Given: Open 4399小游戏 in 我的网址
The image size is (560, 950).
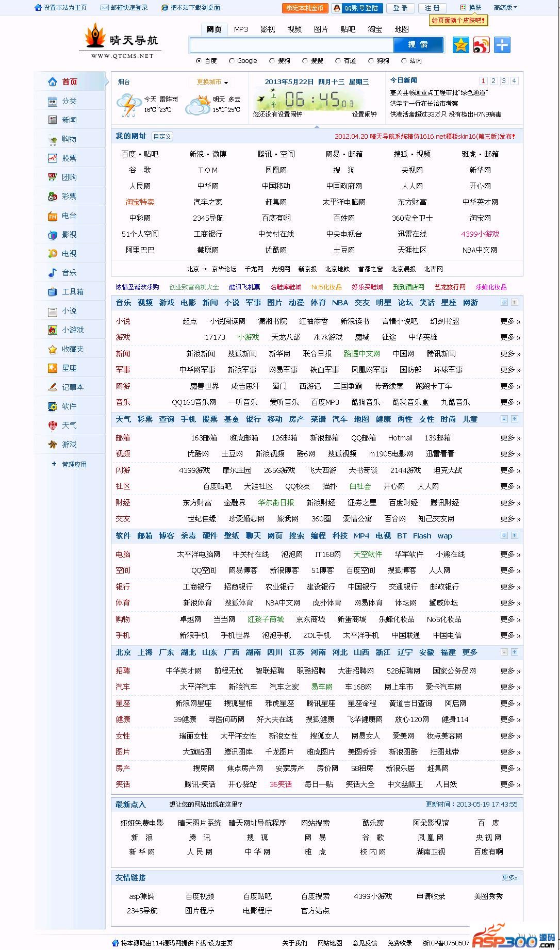Looking at the screenshot, I should coord(480,234).
